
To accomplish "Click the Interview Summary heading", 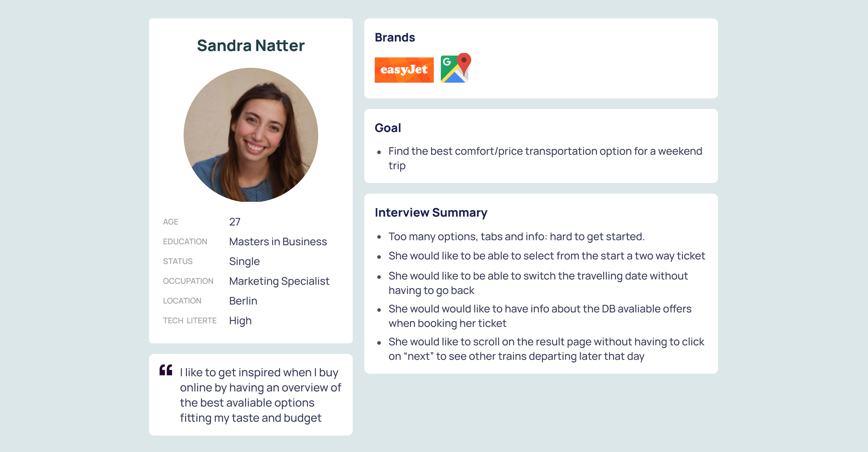I will coord(431,213).
